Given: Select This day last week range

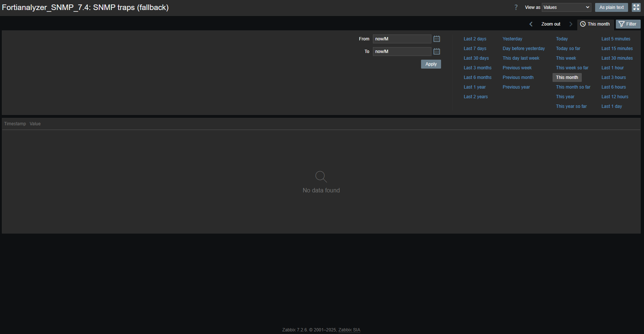Looking at the screenshot, I should 521,58.
